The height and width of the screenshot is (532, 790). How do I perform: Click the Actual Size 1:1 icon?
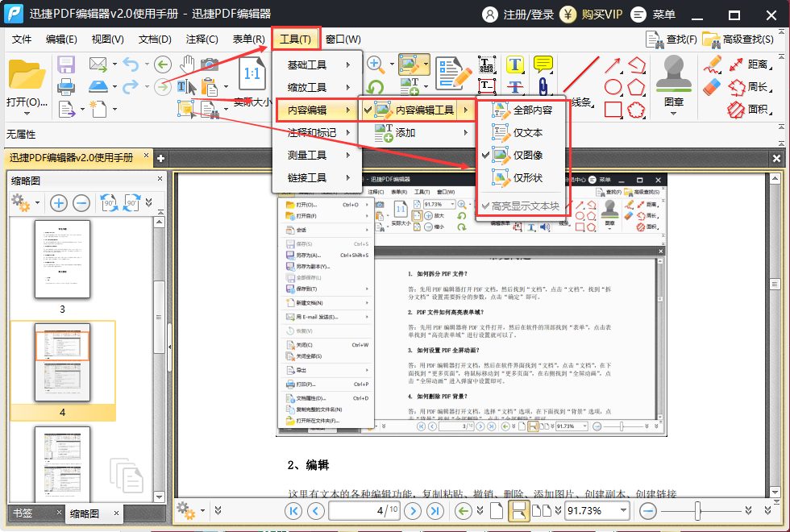(x=252, y=73)
